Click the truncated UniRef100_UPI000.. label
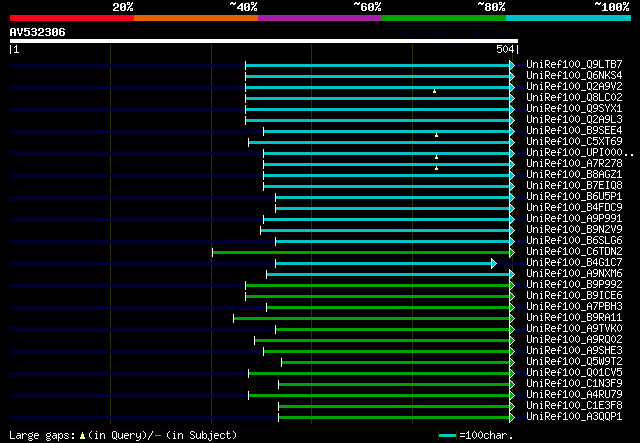The height and width of the screenshot is (443, 640). pos(580,152)
